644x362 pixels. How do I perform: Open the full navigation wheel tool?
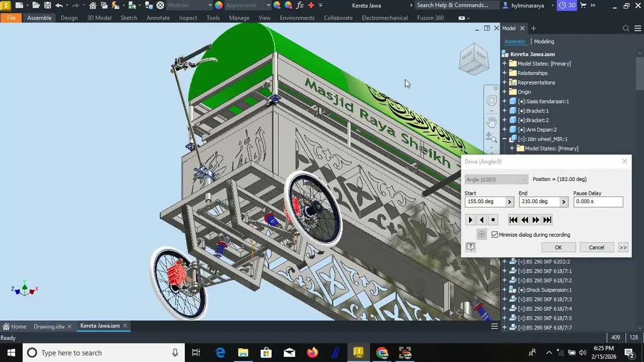click(x=492, y=101)
